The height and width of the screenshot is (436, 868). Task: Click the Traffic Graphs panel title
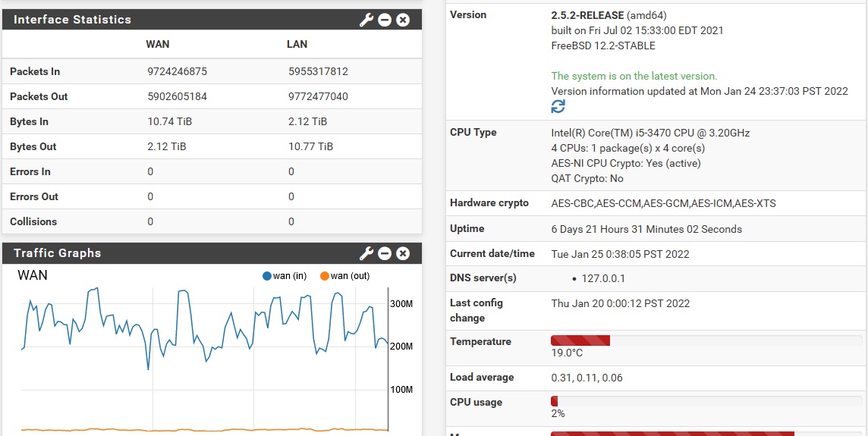(57, 253)
